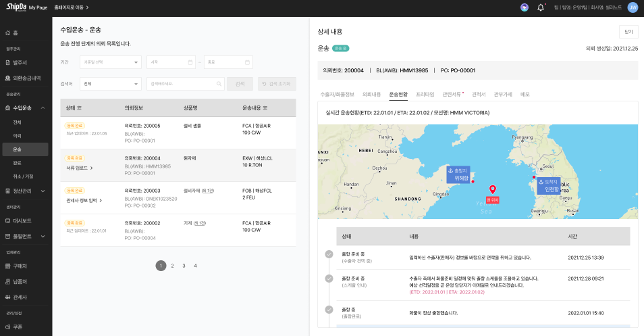Image resolution: width=644 pixels, height=336 pixels.
Task: Switch to the 프리타임 tab
Action: (x=425, y=94)
